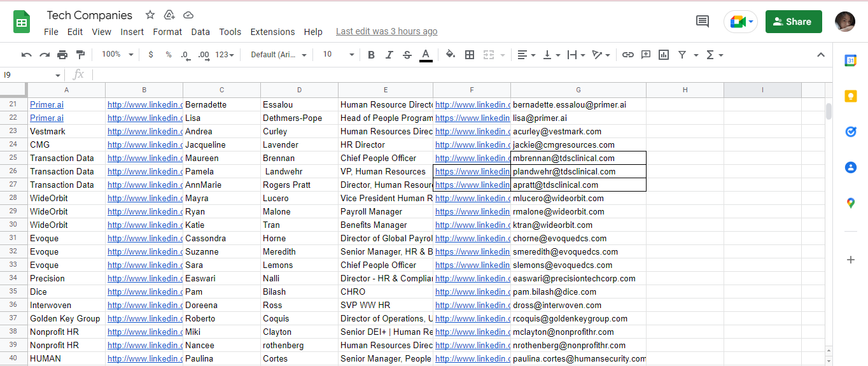The image size is (868, 366).
Task: Open the Insert menu
Action: click(x=132, y=32)
